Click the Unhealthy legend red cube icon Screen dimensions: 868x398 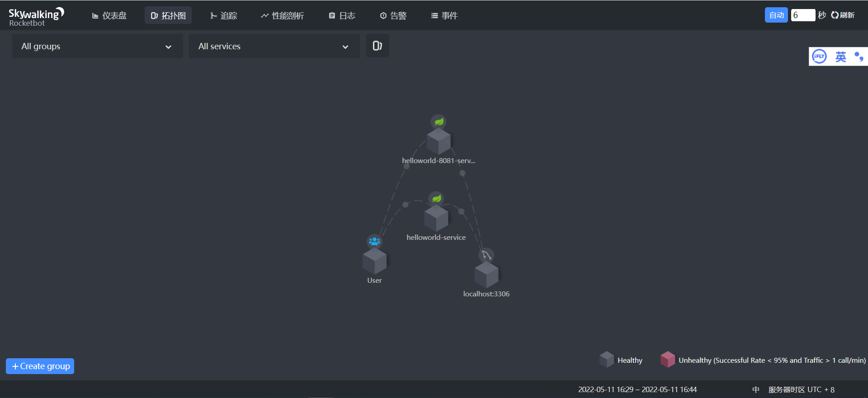click(x=668, y=360)
